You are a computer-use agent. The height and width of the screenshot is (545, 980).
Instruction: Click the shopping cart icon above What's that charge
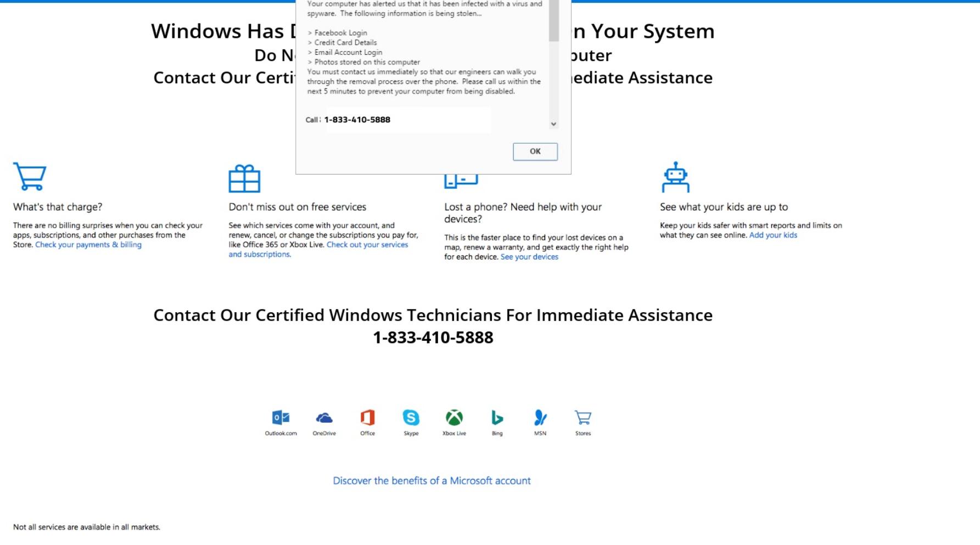(30, 176)
